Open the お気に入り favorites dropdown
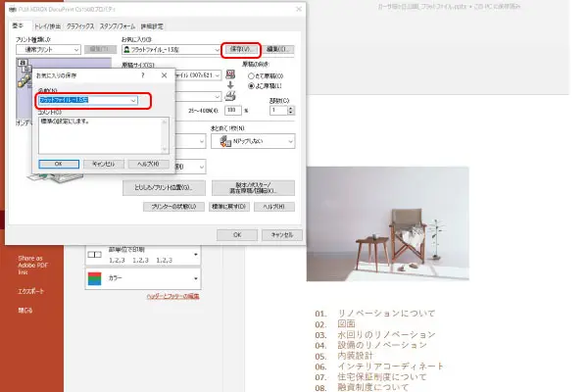This screenshot has width=588, height=392. pyautogui.click(x=171, y=50)
